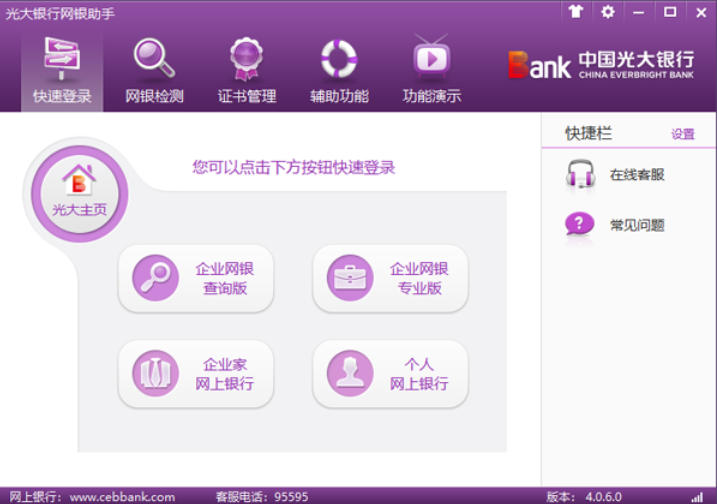Click the 快捷栏 panel heading

coord(589,133)
